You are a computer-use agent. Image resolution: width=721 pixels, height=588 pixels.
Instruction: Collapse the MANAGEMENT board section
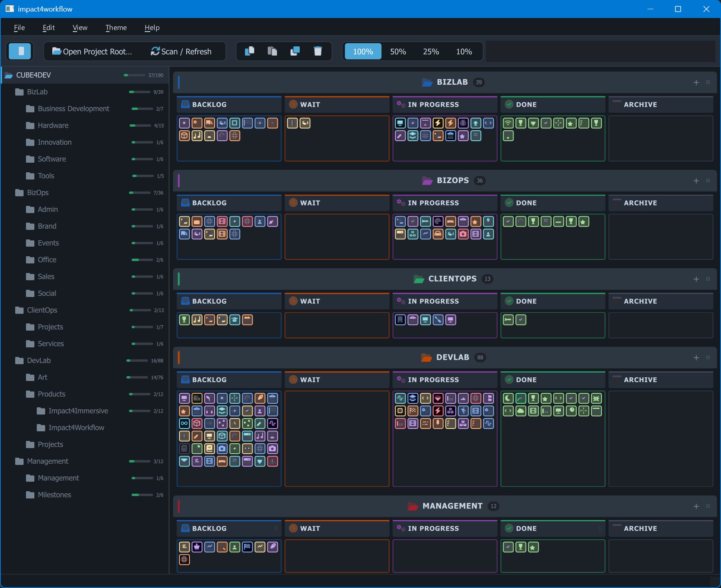tap(708, 506)
